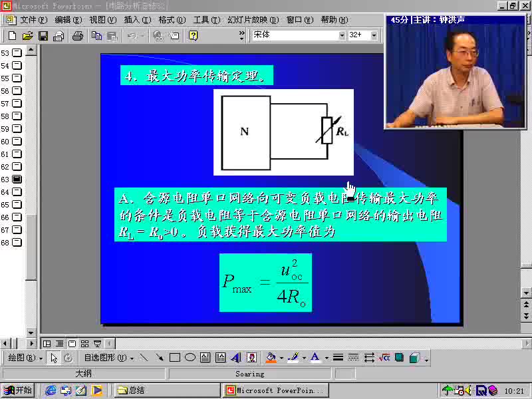The image size is (532, 399).
Task: Switch to Outline view
Action: click(x=59, y=344)
